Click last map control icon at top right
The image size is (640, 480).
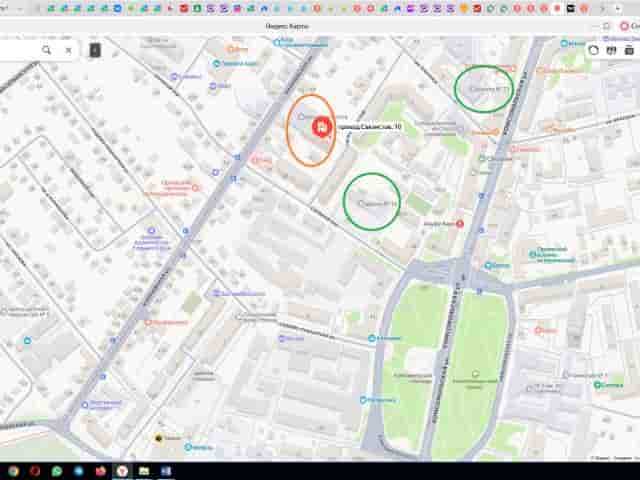click(x=629, y=50)
